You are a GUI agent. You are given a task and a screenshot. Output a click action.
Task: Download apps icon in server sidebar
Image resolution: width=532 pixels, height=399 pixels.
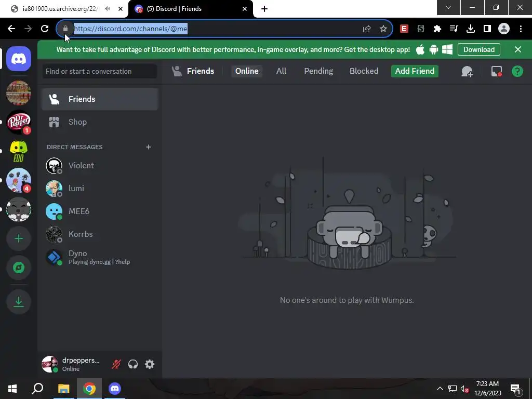pyautogui.click(x=19, y=302)
